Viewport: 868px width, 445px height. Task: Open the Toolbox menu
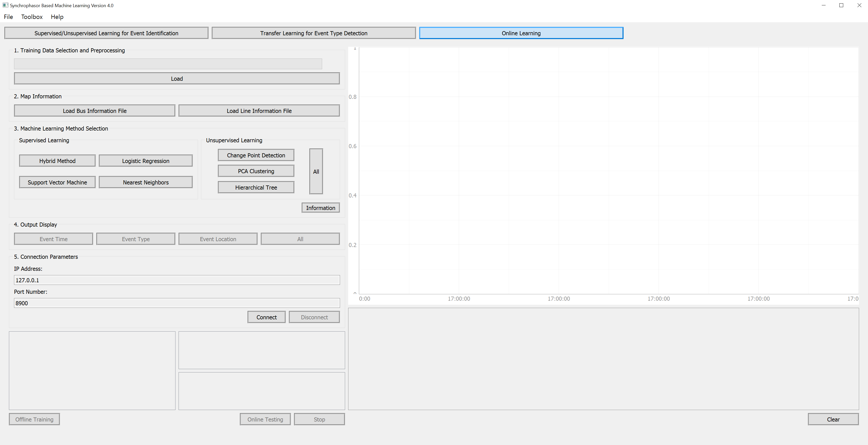click(32, 17)
